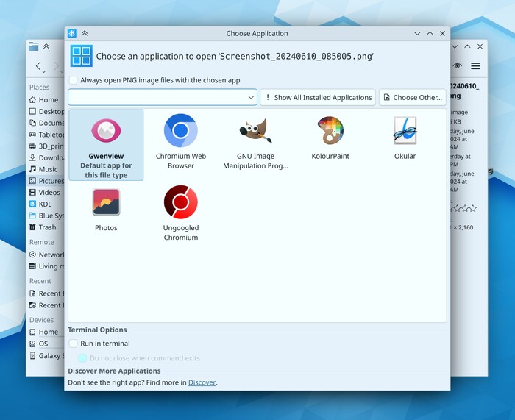The width and height of the screenshot is (515, 420).
Task: Open Videos in Dolphin sidebar
Action: pyautogui.click(x=46, y=193)
